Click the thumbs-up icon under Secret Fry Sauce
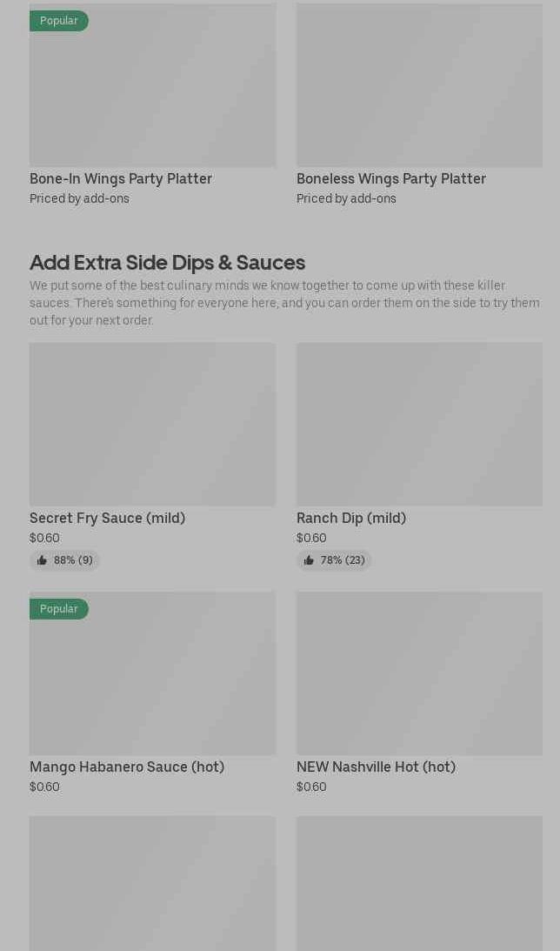560x951 pixels. (x=42, y=560)
